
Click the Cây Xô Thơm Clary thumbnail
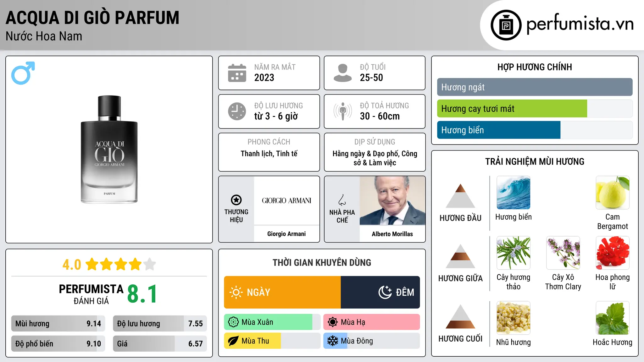(x=563, y=253)
